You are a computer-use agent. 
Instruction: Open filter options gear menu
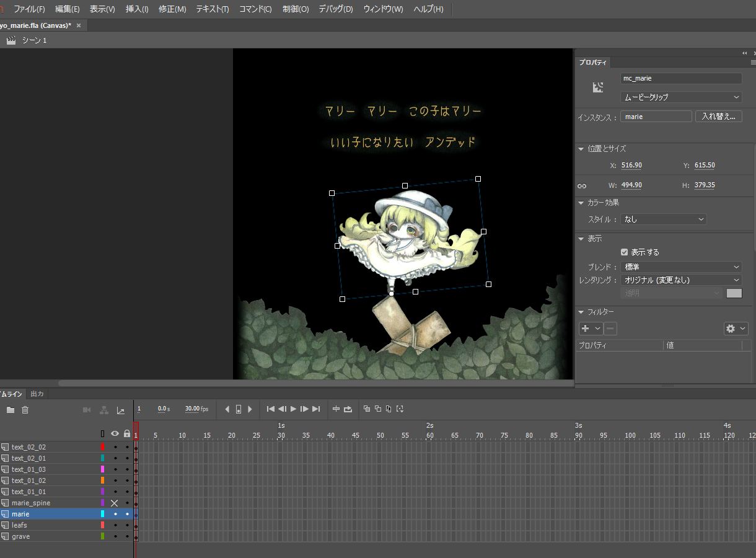(736, 329)
